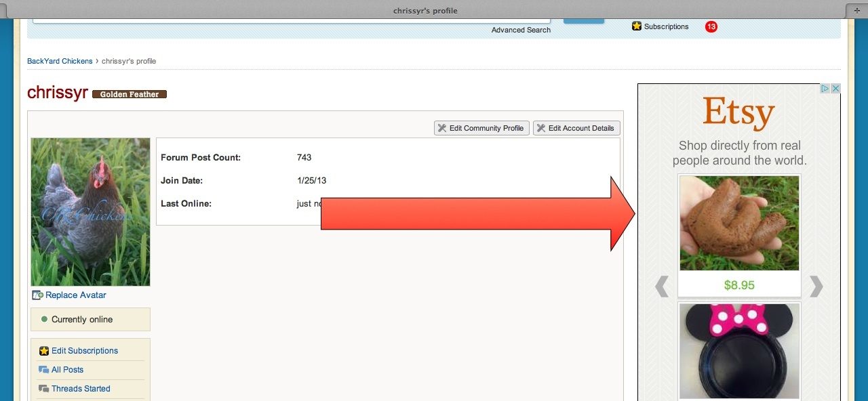Show next Etsy ad items with right chevron
Image resolution: width=868 pixels, height=401 pixels.
point(816,287)
